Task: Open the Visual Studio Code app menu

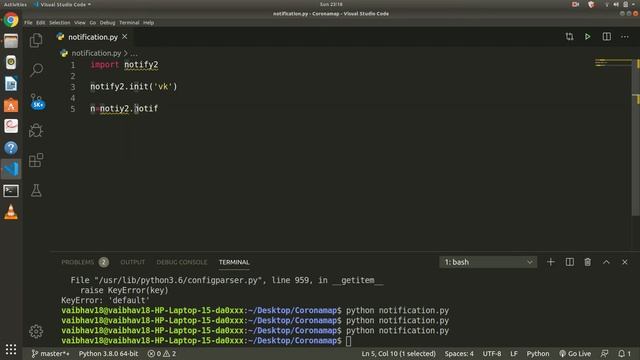Action: coord(63,4)
